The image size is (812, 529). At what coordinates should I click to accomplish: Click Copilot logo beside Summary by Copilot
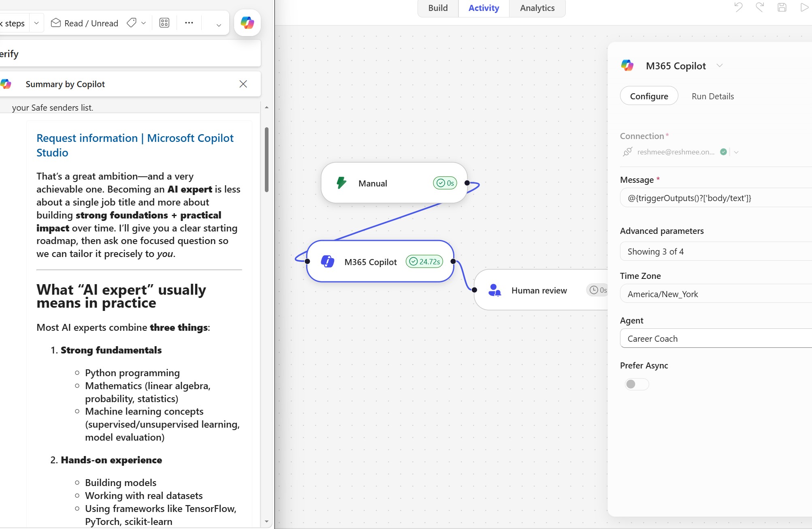pyautogui.click(x=6, y=84)
